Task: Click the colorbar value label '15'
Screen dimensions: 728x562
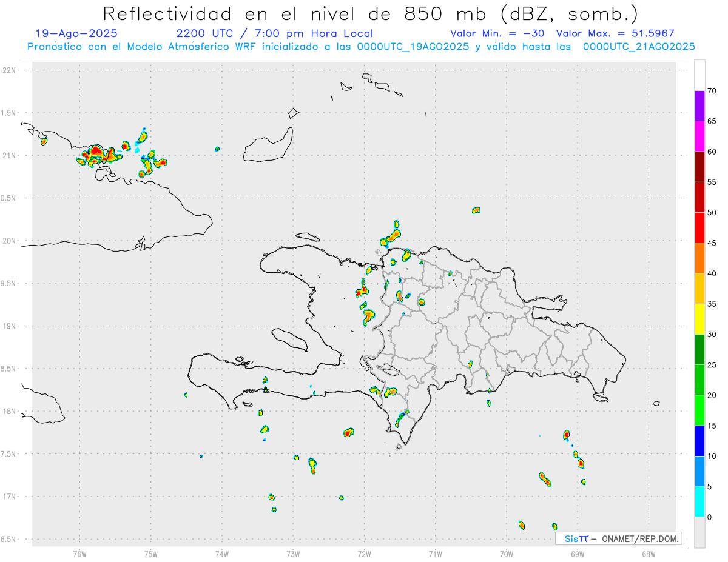Action: tap(712, 426)
